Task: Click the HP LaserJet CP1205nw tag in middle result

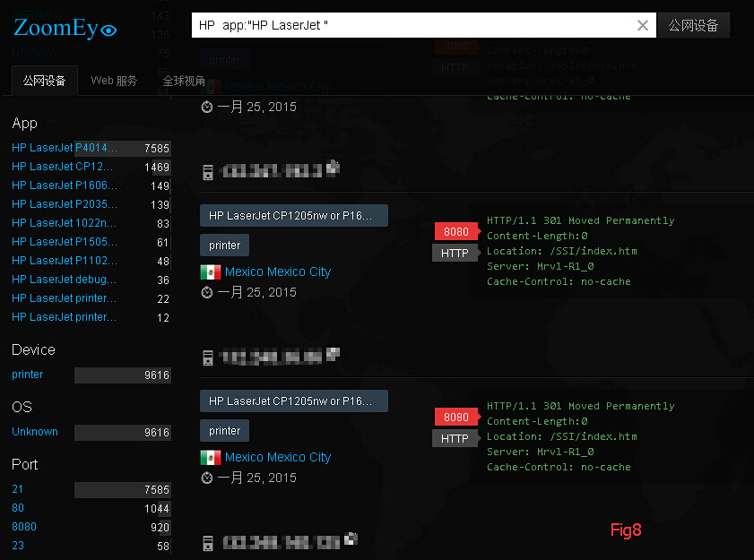Action: click(x=294, y=215)
